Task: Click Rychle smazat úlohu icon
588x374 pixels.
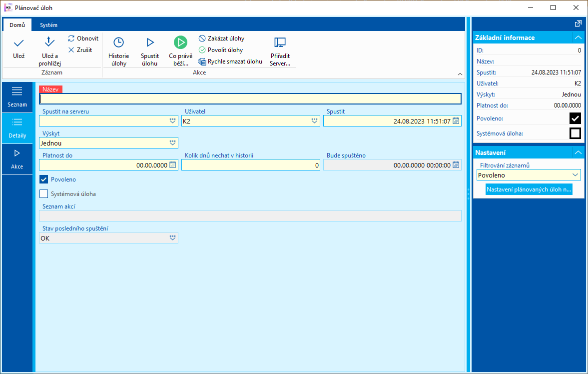Action: (x=202, y=61)
